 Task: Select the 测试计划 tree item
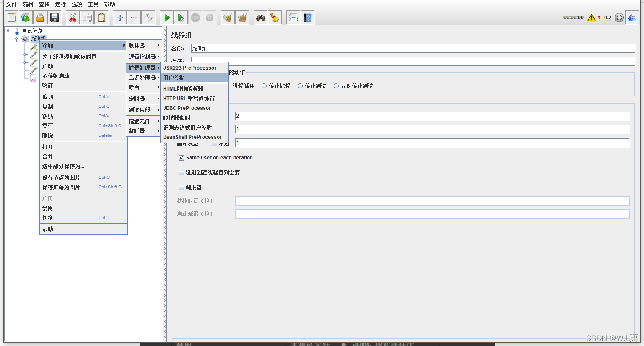point(32,31)
